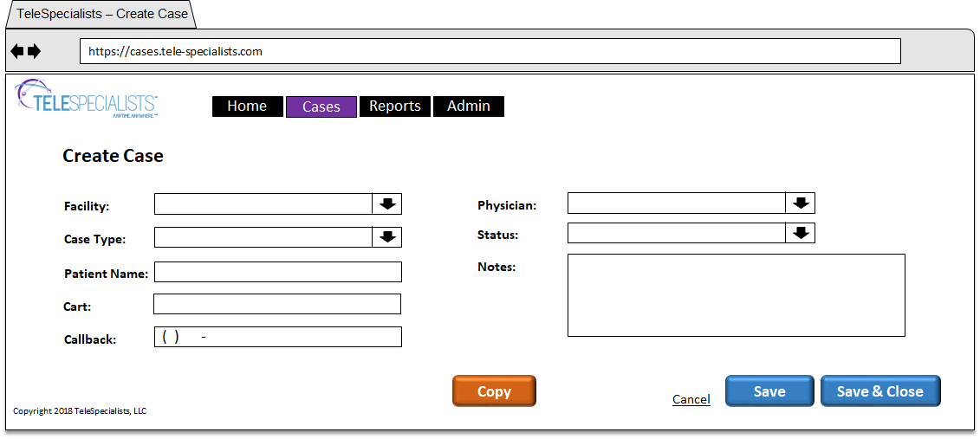
Task: Click the browser back arrow
Action: pos(17,52)
